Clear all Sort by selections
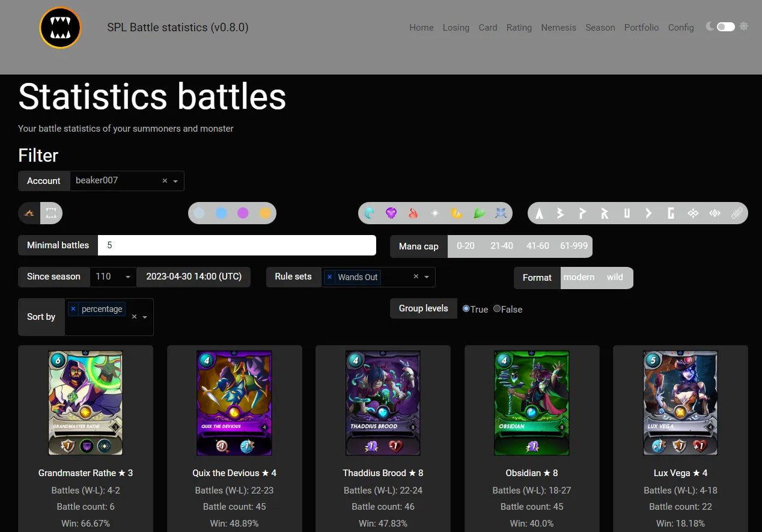 click(134, 317)
